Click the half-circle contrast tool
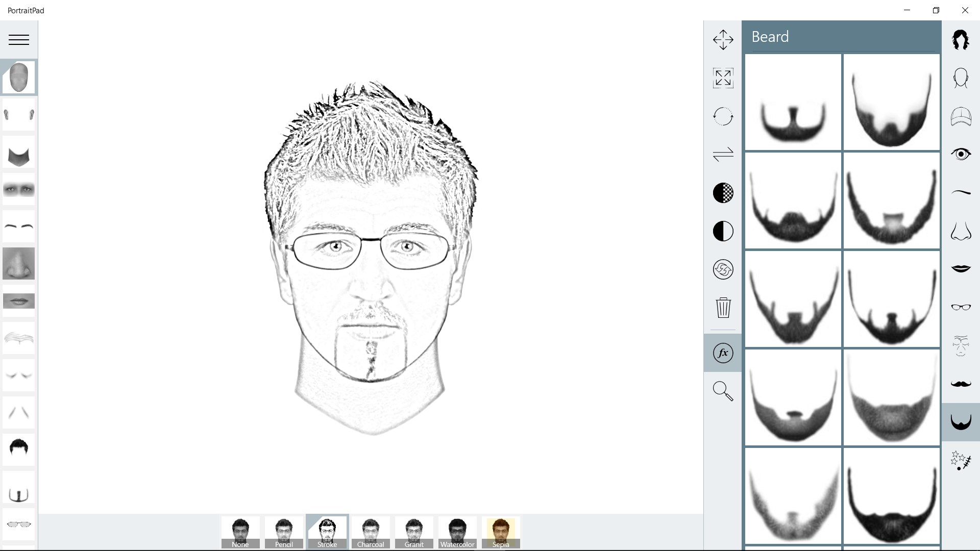This screenshot has width=980, height=551. pos(723,231)
